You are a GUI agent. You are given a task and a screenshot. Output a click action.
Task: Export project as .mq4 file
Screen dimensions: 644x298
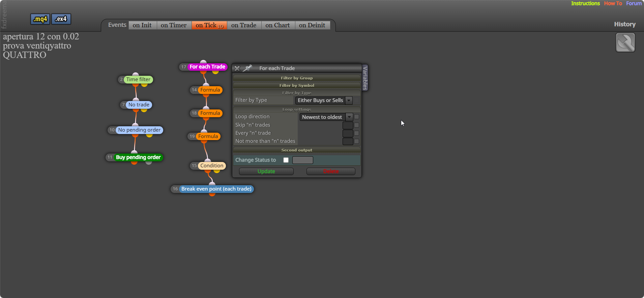coord(40,19)
